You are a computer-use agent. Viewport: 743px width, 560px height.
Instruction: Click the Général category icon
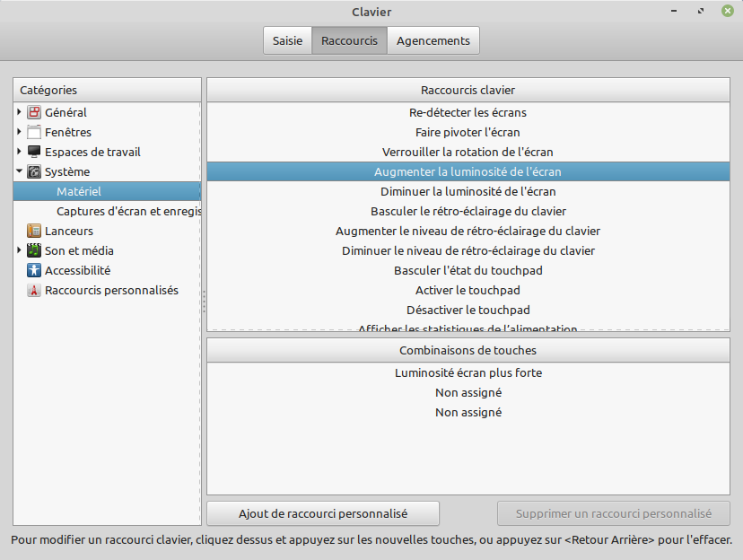point(34,113)
